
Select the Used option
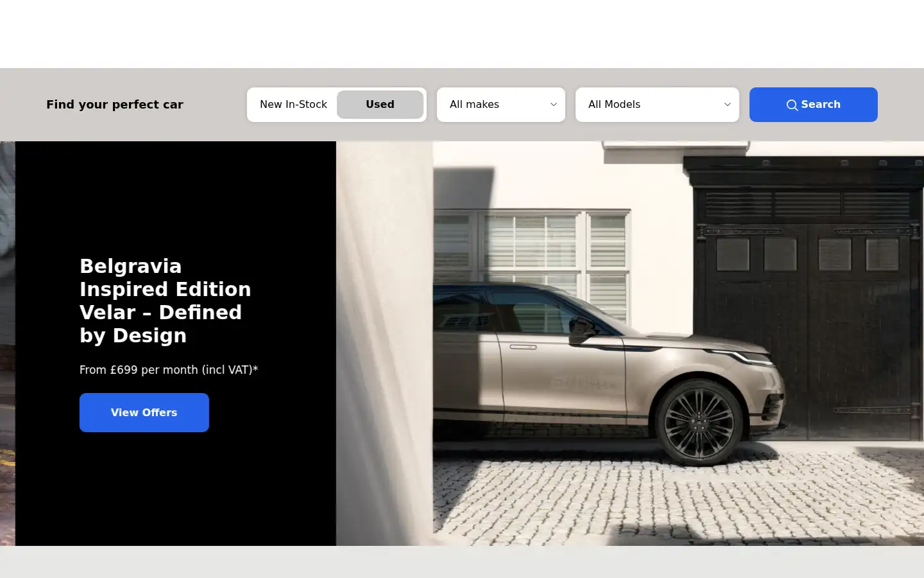[380, 105]
